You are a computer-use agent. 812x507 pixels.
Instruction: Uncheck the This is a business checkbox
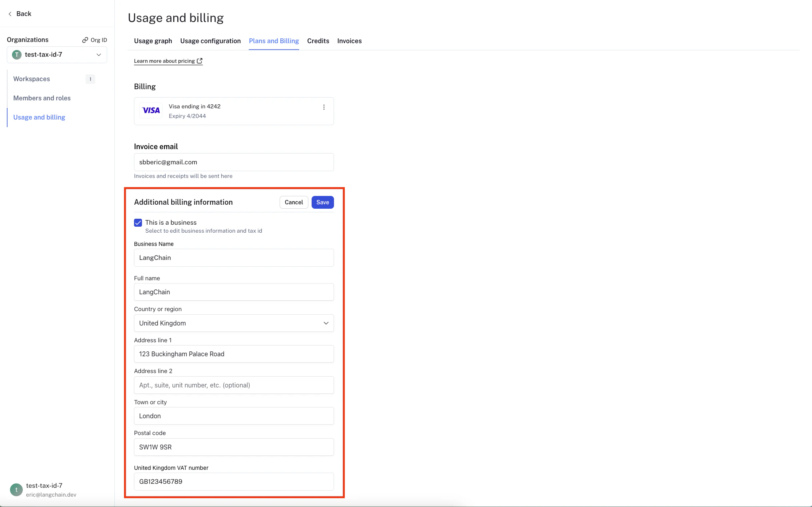pos(138,223)
